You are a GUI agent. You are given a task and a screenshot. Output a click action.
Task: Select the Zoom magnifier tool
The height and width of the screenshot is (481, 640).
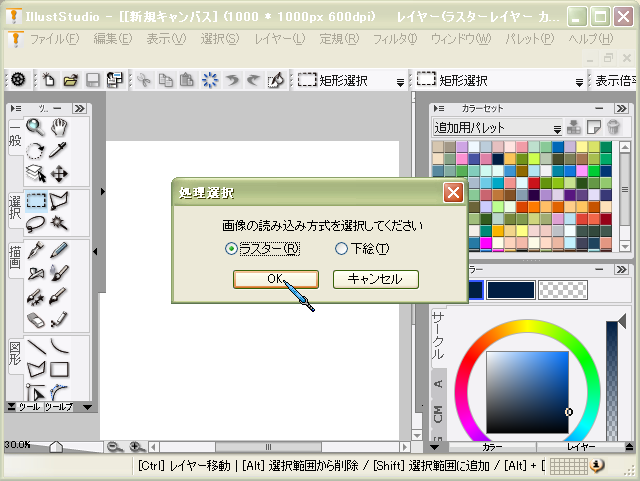36,127
